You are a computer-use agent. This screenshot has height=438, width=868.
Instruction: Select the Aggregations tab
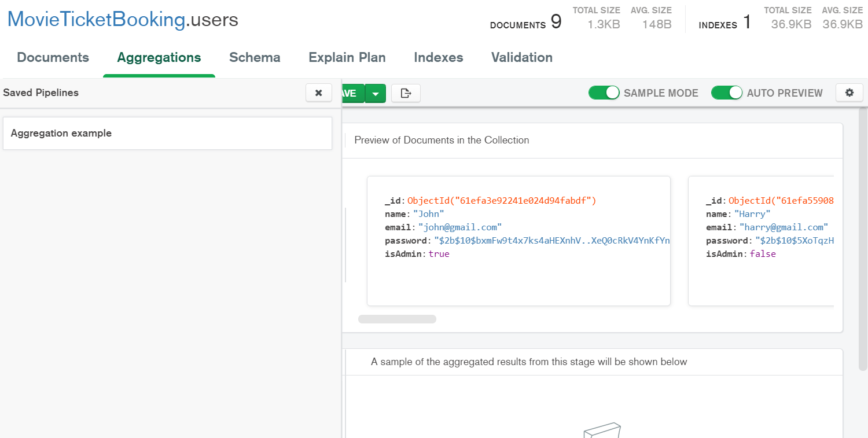click(159, 57)
